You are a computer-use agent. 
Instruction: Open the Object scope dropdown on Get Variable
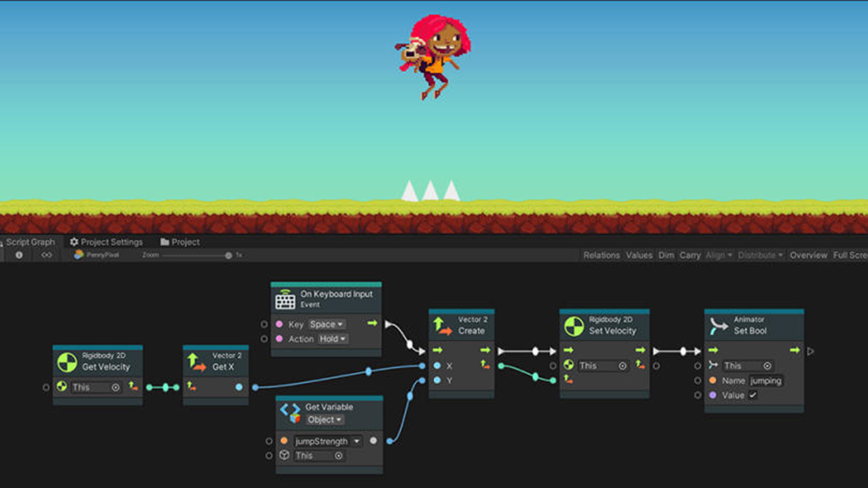tap(324, 420)
